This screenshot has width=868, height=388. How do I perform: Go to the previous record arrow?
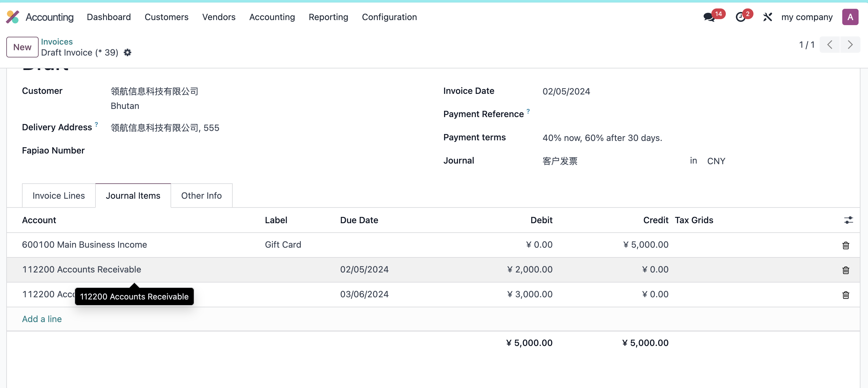point(830,45)
